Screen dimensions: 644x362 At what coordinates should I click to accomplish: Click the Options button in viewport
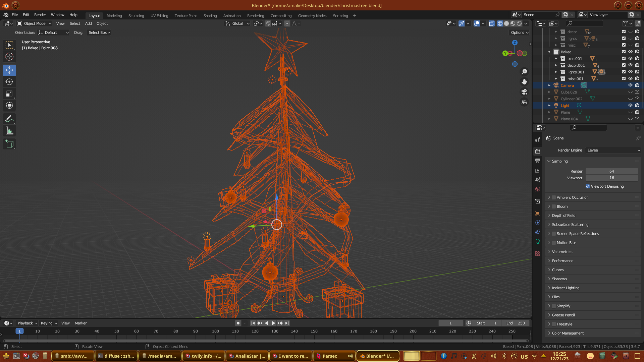[520, 33]
